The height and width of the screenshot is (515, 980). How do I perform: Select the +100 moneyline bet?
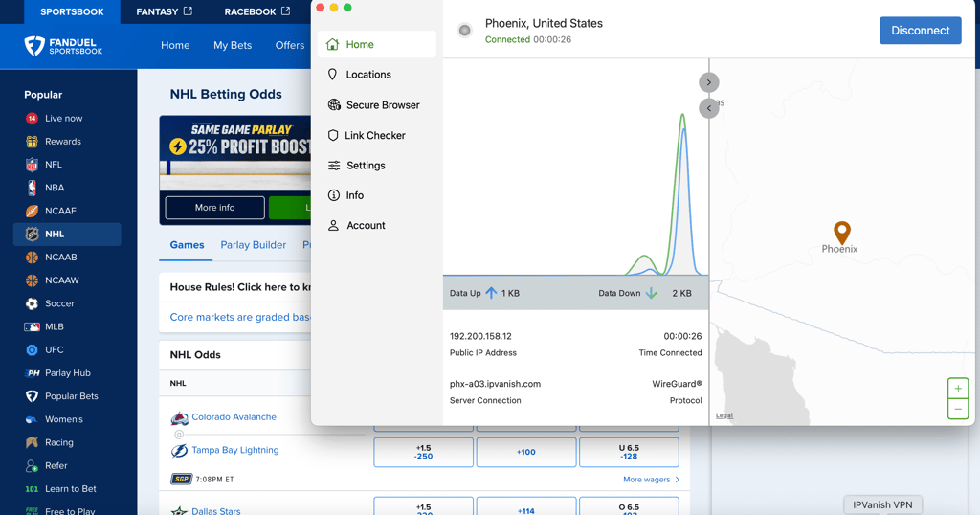[x=525, y=452]
